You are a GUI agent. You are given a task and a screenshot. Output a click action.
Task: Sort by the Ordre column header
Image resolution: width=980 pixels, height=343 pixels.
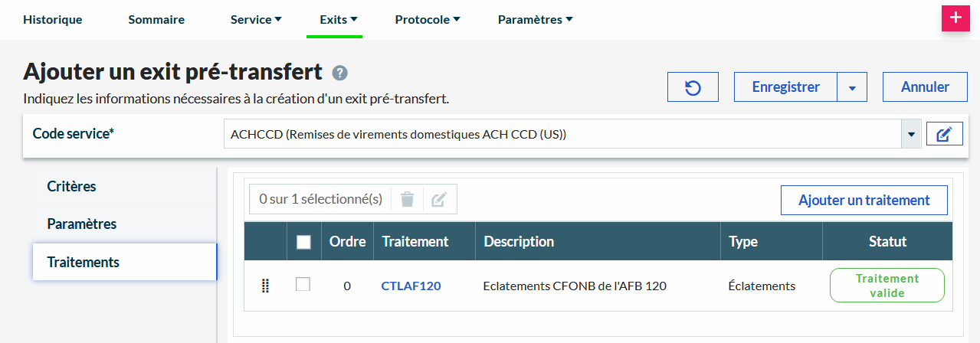click(347, 242)
